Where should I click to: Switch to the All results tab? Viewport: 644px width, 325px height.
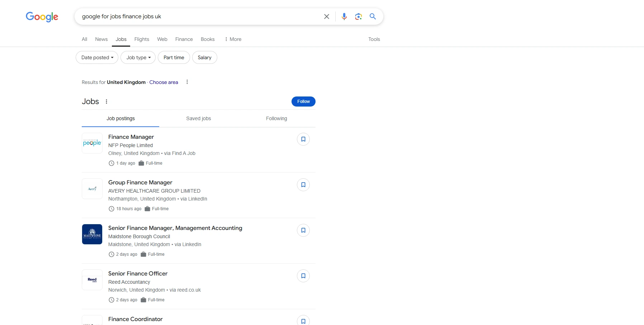(85, 39)
